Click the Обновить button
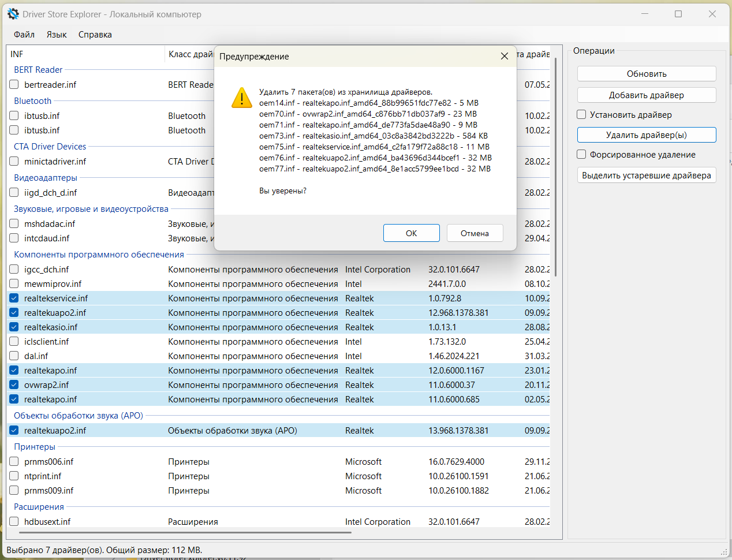732x560 pixels. 647,74
